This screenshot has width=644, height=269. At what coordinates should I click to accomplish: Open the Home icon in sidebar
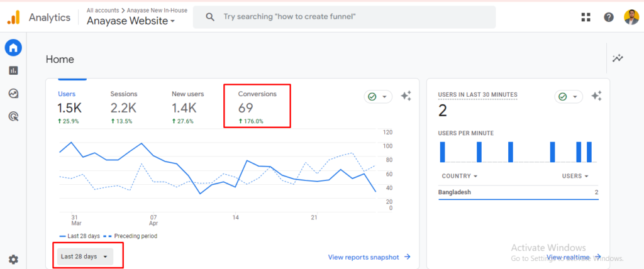[x=13, y=48]
